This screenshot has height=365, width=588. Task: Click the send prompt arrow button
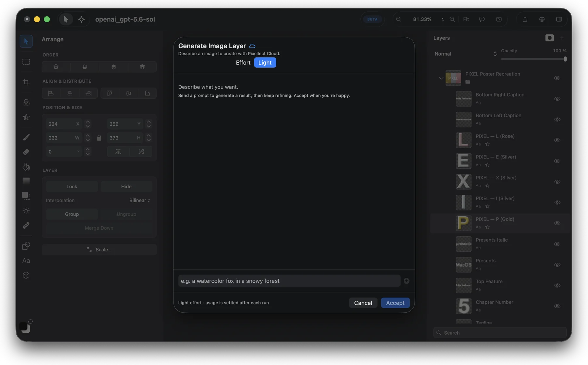406,281
